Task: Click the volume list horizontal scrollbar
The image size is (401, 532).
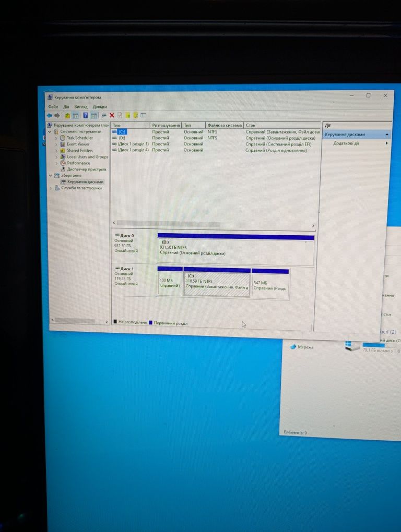Action: pos(169,224)
